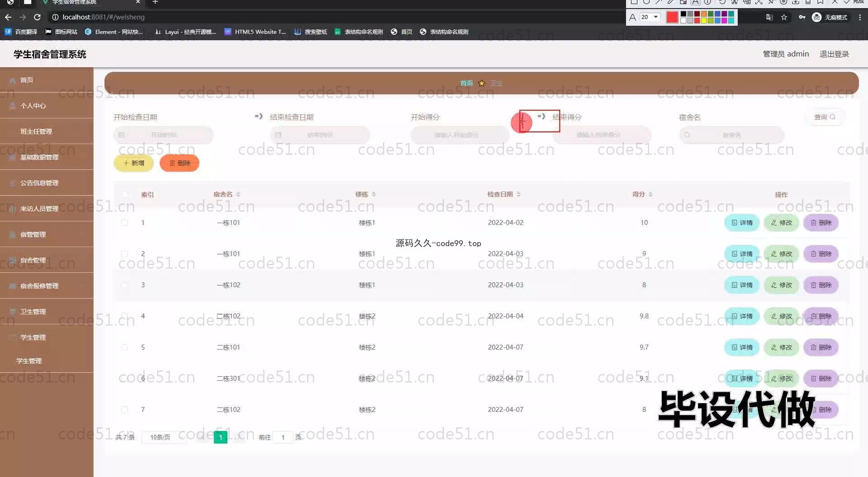Click 删除 button for row 3
868x477 pixels.
tap(821, 285)
